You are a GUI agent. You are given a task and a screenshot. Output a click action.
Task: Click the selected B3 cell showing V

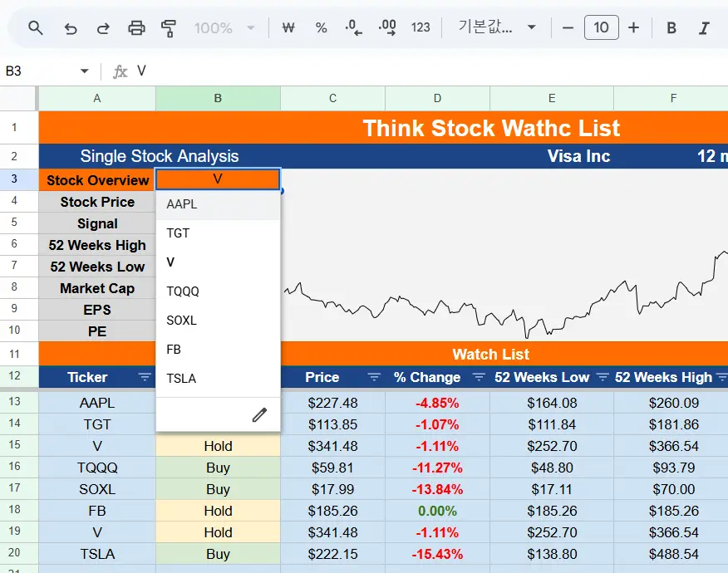point(218,179)
